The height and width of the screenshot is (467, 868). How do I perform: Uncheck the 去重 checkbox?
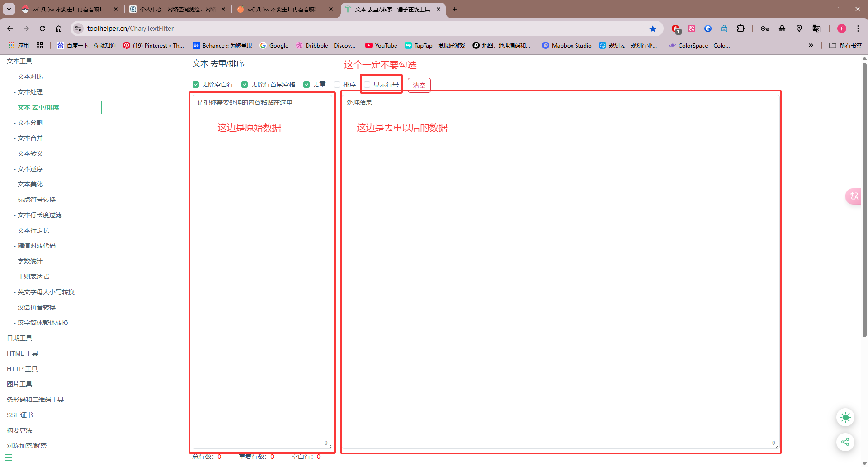coord(307,85)
